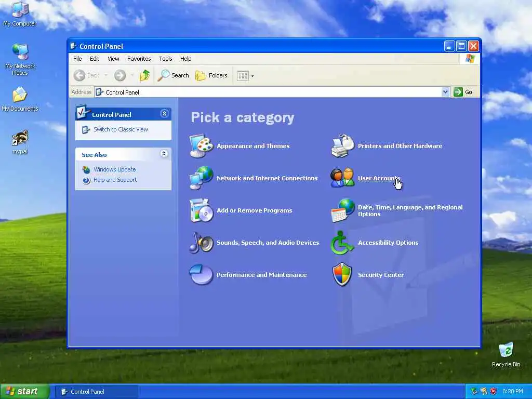532x399 pixels.
Task: Click the Help and Support link
Action: 115,180
